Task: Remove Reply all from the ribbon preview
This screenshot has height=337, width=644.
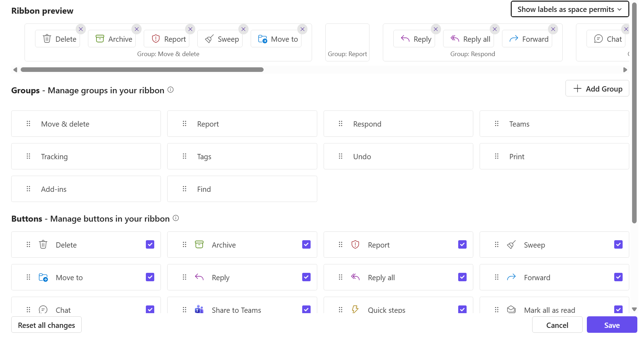Action: (x=495, y=29)
